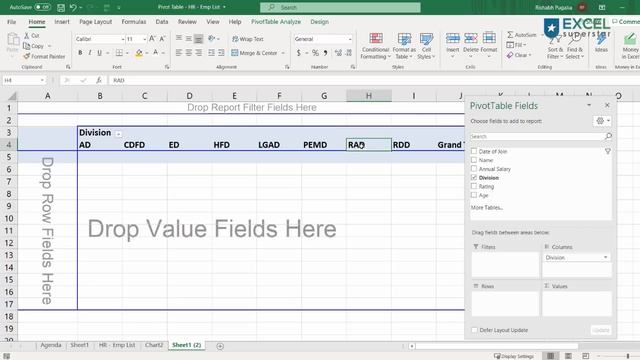Toggle Underline formatting
640x360 pixels.
pos(99,53)
